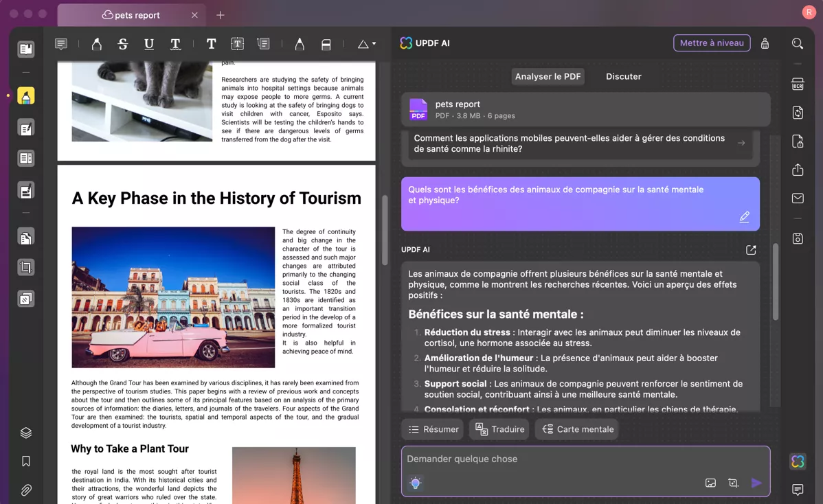Open the Bookmarks panel
Screen dimensions: 823x504
[25, 461]
